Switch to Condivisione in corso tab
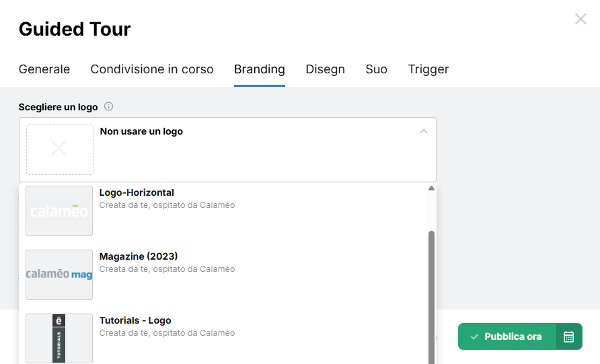 (152, 69)
